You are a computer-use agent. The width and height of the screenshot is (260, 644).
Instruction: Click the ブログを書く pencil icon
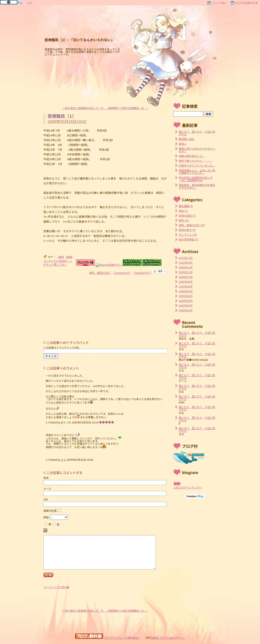209,3
